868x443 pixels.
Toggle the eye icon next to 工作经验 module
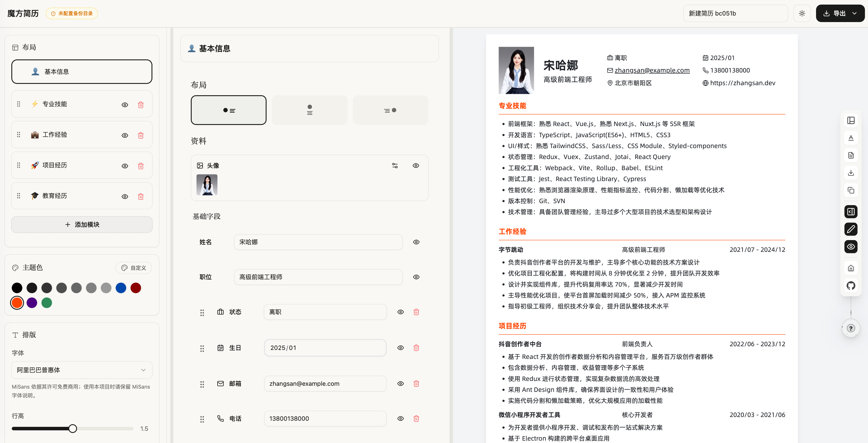(125, 135)
